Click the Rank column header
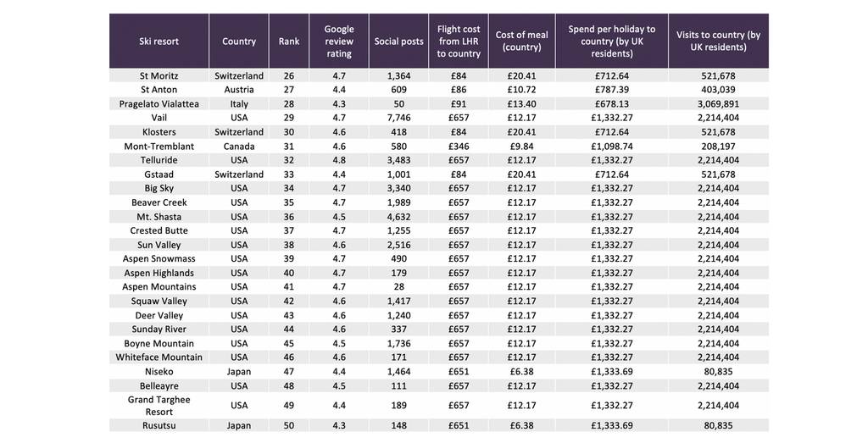Viewport: 868px width, 443px height. pos(289,41)
